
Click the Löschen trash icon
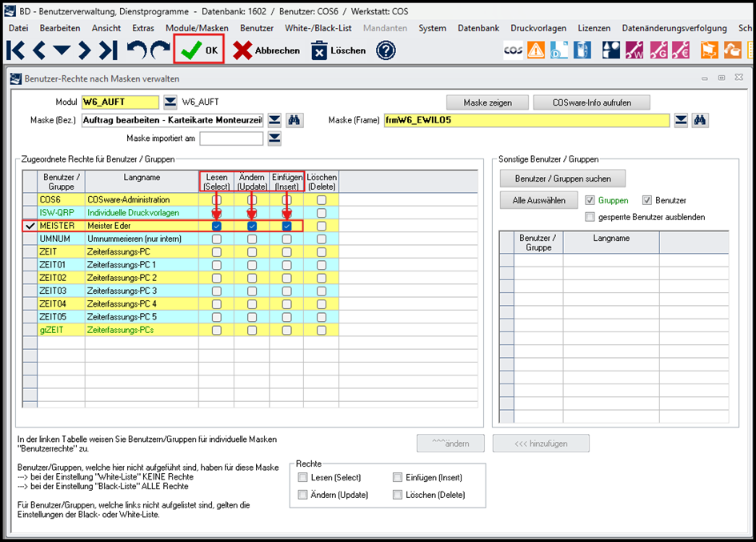(x=319, y=50)
